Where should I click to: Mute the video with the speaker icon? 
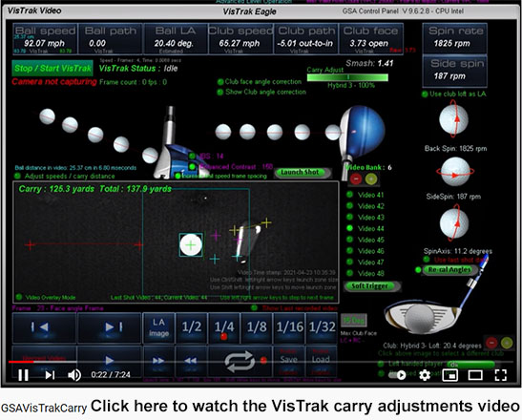tap(74, 375)
